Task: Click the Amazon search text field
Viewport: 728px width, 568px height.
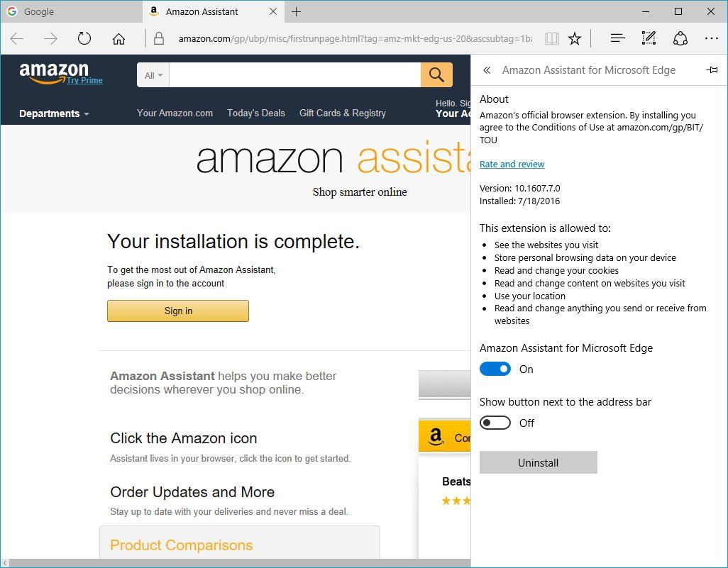Action: click(294, 75)
